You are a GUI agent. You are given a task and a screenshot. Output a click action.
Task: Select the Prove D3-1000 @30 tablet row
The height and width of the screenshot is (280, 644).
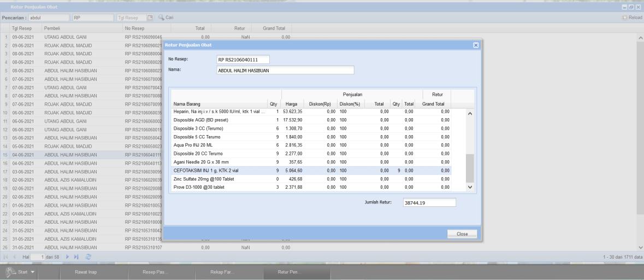[311, 187]
